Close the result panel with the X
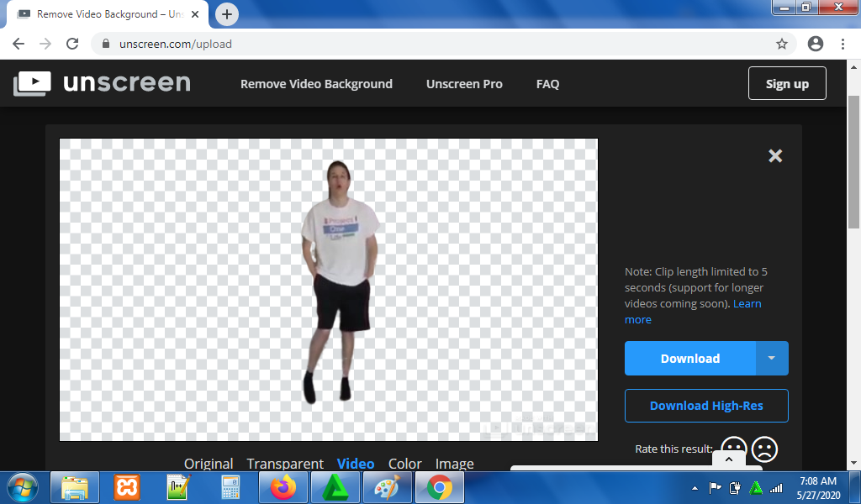The width and height of the screenshot is (861, 504). tap(775, 155)
